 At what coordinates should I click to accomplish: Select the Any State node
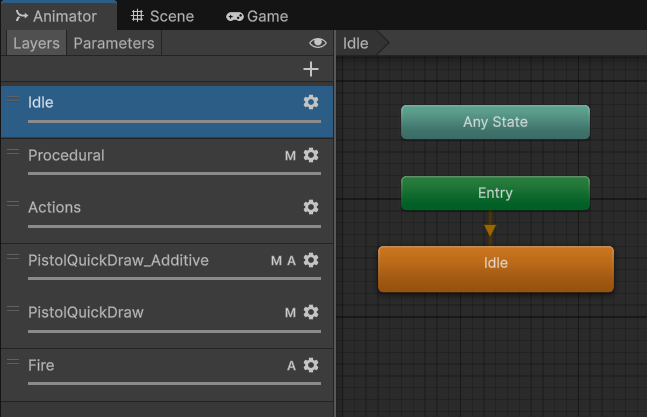(x=495, y=122)
